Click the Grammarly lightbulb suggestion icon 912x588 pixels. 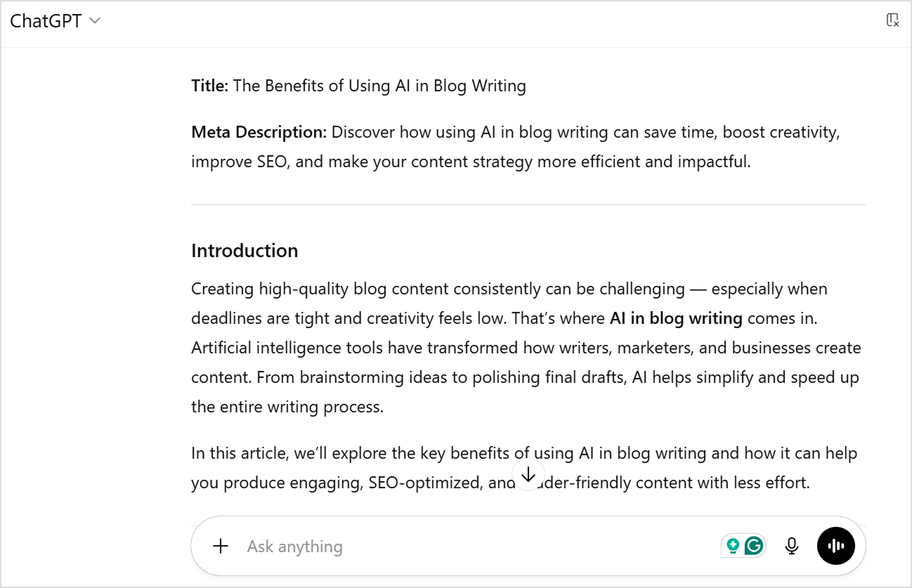pos(734,545)
